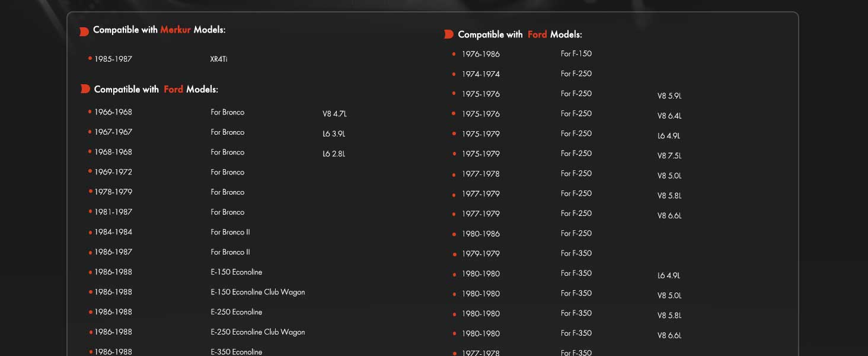Click the red icon beside Merkur Models heading
The width and height of the screenshot is (868, 356).
pyautogui.click(x=84, y=31)
